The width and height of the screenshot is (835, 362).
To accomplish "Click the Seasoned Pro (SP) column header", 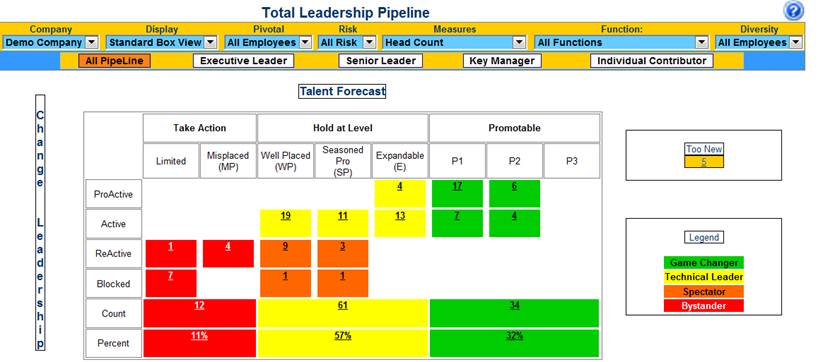I will point(342,161).
